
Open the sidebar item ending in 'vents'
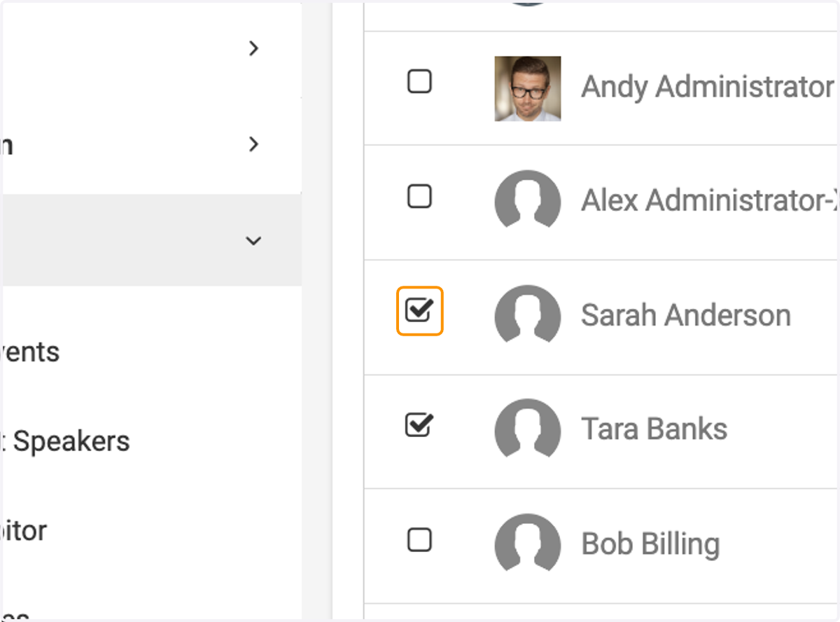[30, 352]
